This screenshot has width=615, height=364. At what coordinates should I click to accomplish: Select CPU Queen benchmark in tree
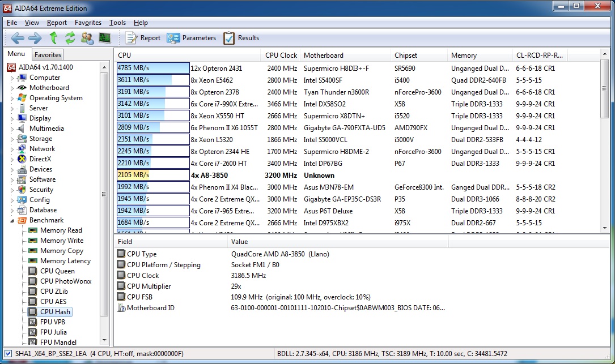tap(57, 271)
